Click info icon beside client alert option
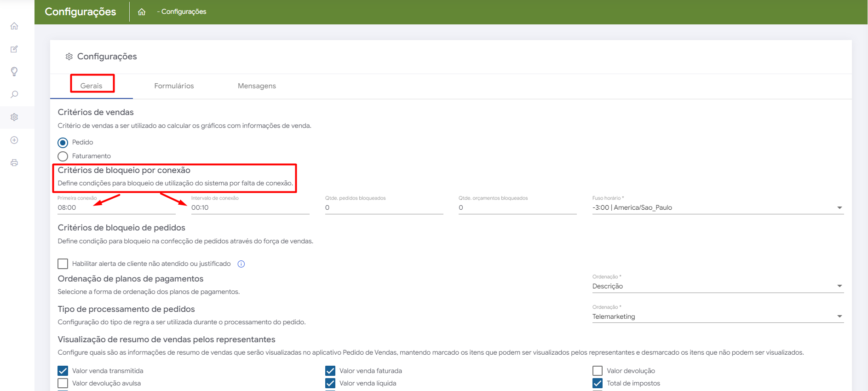Image resolution: width=868 pixels, height=391 pixels. (241, 264)
